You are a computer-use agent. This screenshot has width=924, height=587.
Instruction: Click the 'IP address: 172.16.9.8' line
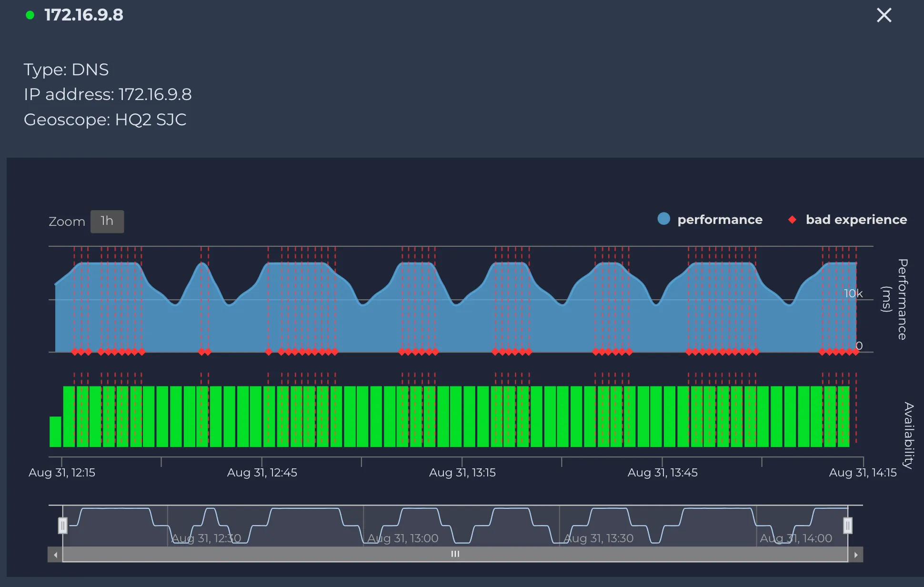click(x=108, y=94)
